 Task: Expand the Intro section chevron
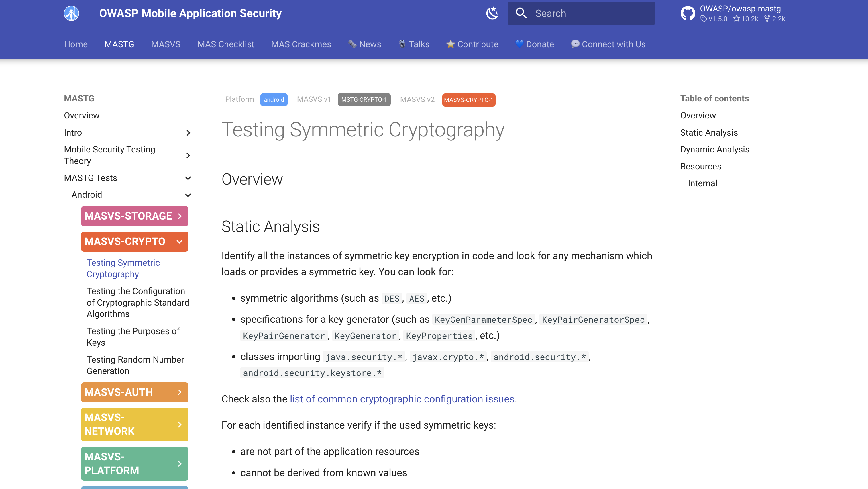pos(188,133)
